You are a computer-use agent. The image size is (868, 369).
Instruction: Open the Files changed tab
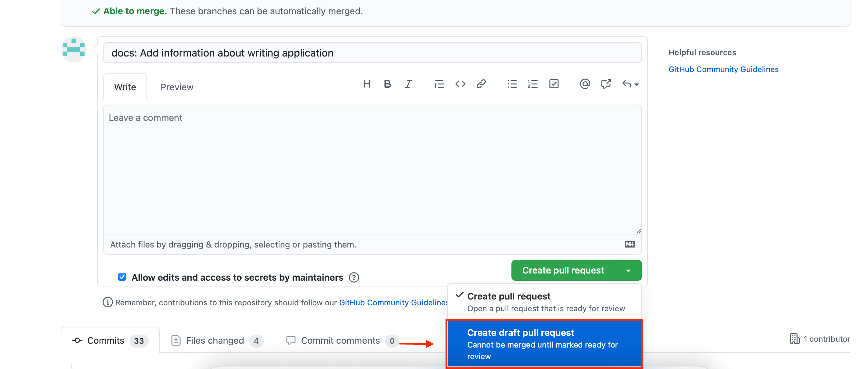point(215,340)
